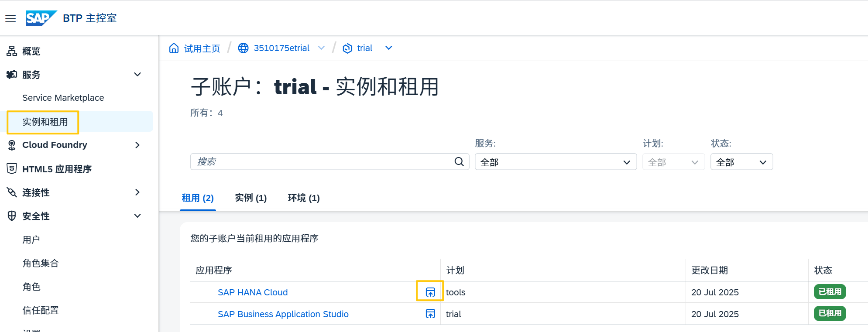Click the BTP 主控室 title
868x332 pixels.
(x=90, y=18)
